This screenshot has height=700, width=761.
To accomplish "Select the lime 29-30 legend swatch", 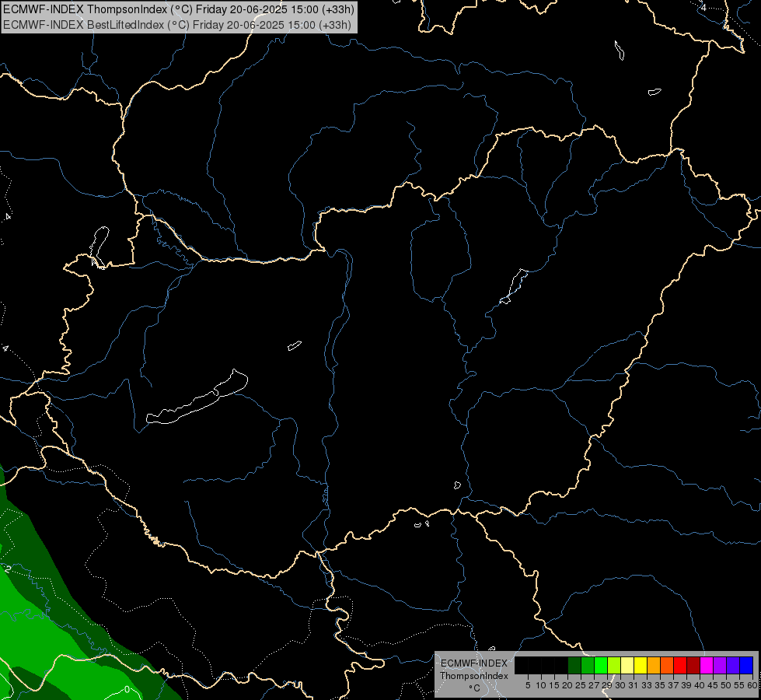I will (x=614, y=665).
